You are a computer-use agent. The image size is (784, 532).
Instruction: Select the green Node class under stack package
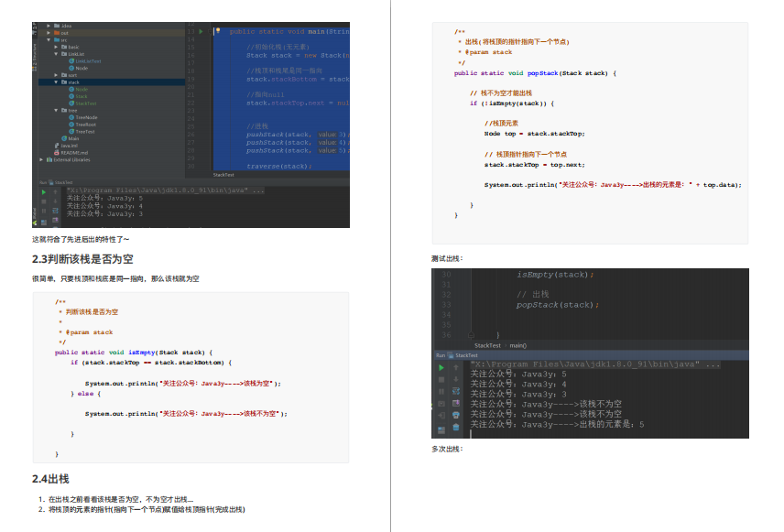pos(79,90)
